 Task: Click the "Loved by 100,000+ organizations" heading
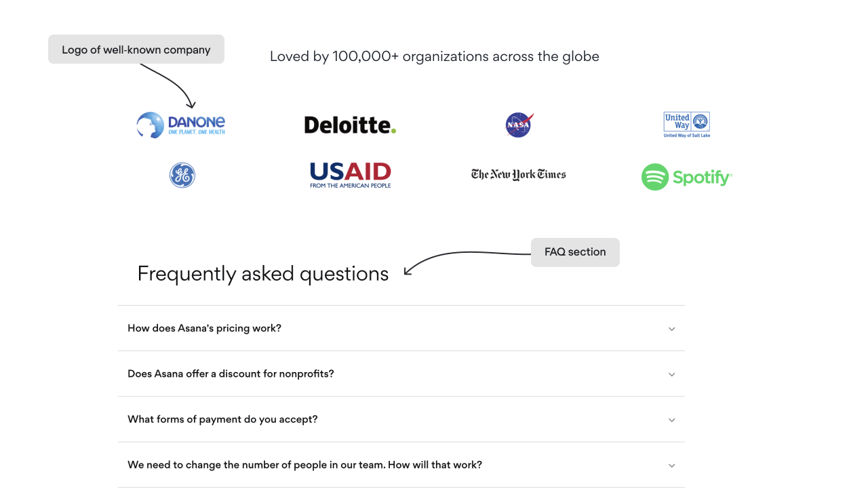click(x=435, y=56)
